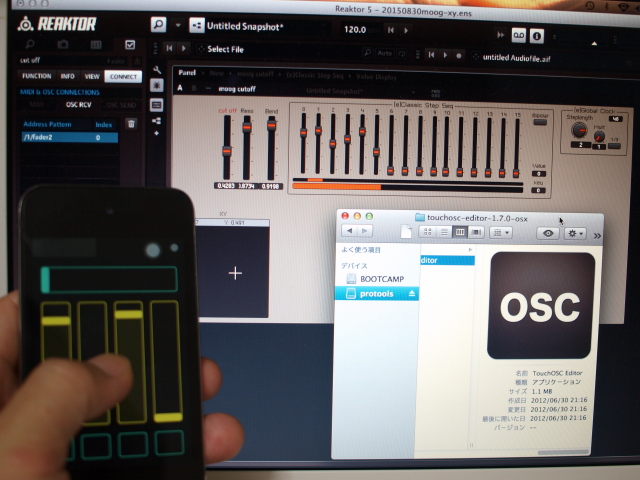Select the /1/fader2 address pattern row
Screen dimensions: 640x480
coord(69,138)
